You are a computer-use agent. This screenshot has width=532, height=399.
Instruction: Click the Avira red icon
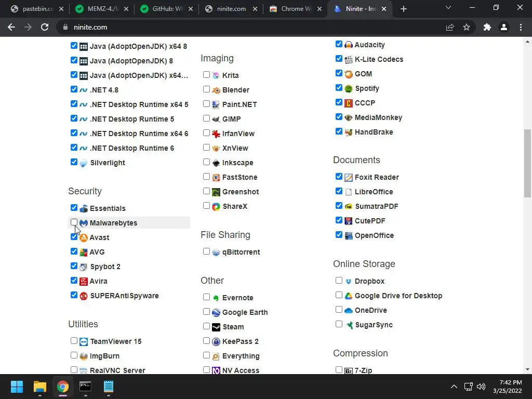(84, 281)
